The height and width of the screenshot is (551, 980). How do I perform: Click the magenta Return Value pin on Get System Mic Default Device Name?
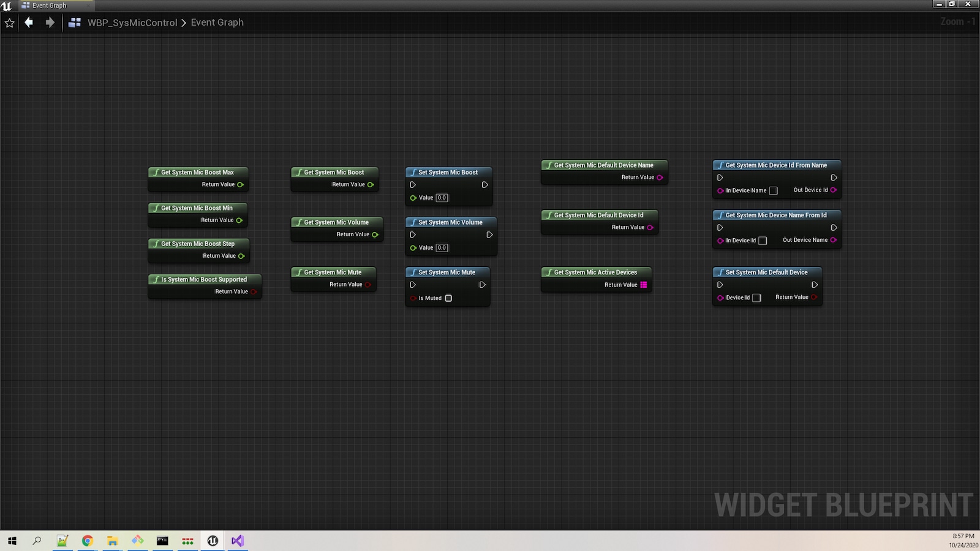660,177
